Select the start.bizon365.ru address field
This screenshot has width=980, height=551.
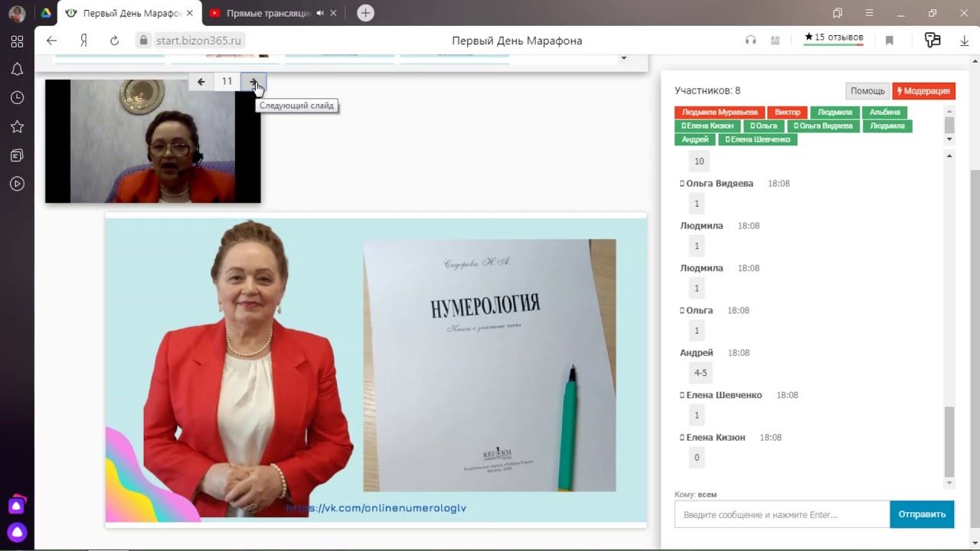click(x=199, y=41)
